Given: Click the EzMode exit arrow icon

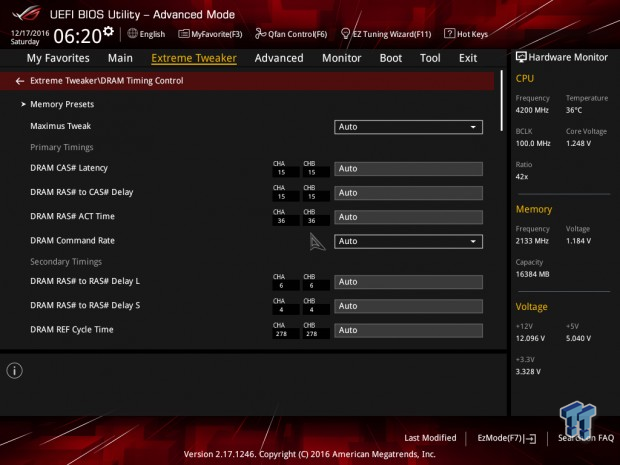Looking at the screenshot, I should coord(531,439).
